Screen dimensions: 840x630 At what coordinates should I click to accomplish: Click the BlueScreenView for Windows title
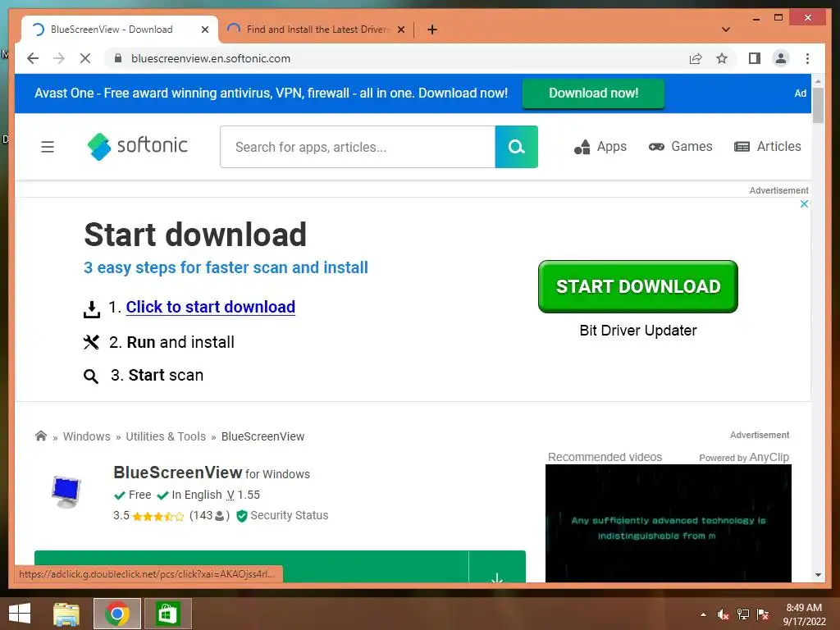212,473
